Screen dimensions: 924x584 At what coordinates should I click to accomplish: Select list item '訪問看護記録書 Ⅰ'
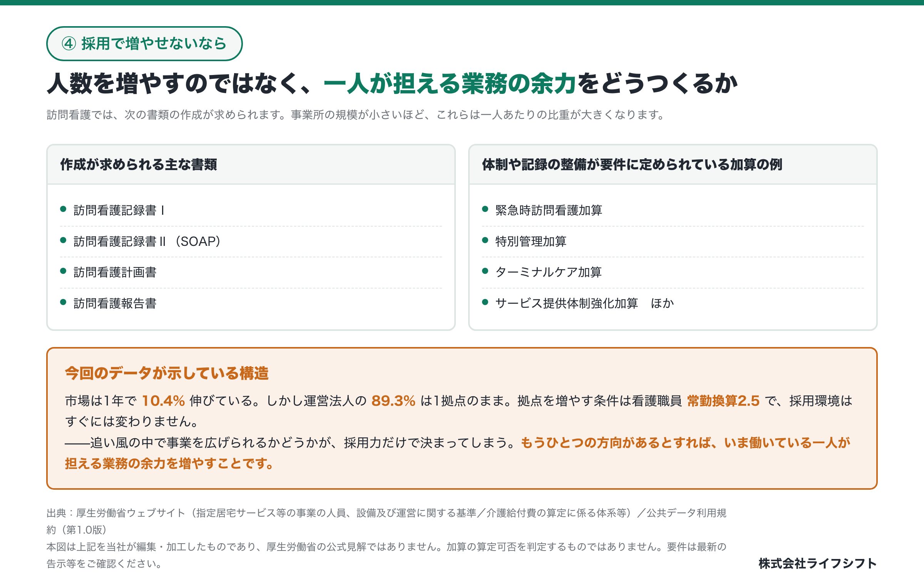251,210
